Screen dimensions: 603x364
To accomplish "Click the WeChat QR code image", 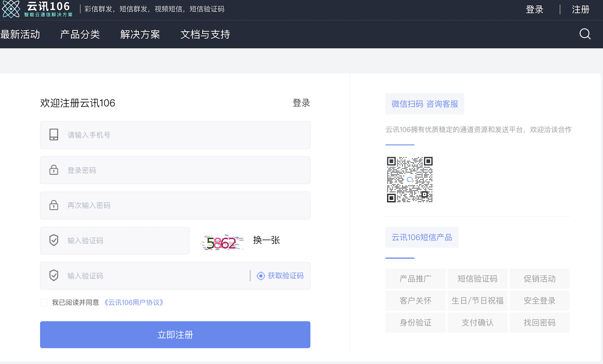I will (410, 179).
